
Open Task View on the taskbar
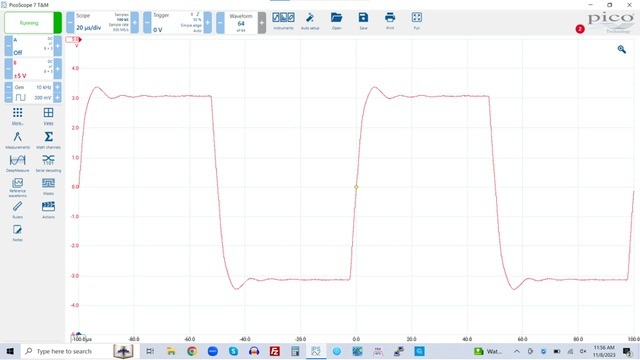point(150,351)
